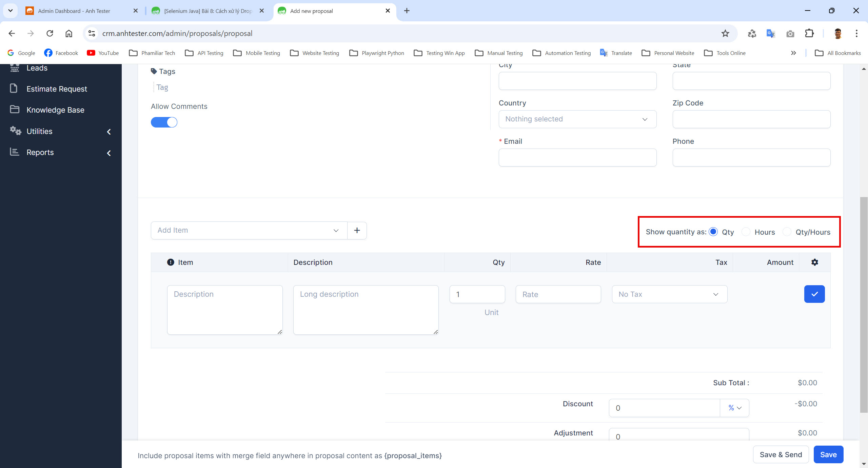The width and height of the screenshot is (868, 468).
Task: View site information icon in address bar
Action: click(x=92, y=33)
